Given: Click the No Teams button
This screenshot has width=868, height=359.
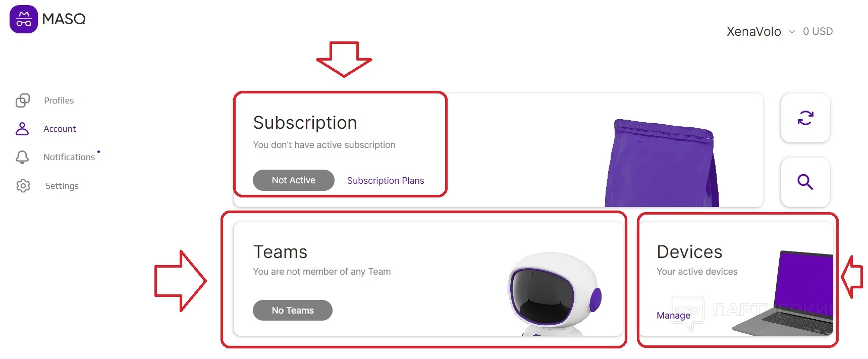Looking at the screenshot, I should (293, 311).
